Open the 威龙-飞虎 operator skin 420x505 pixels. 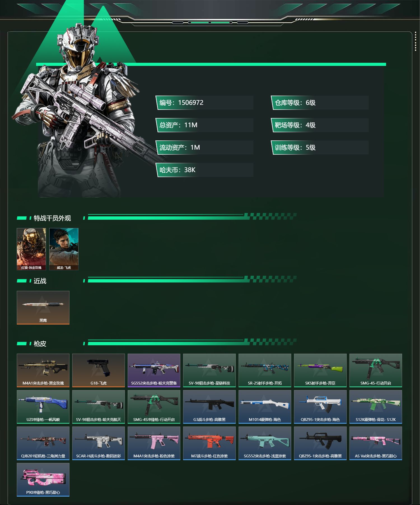(64, 249)
